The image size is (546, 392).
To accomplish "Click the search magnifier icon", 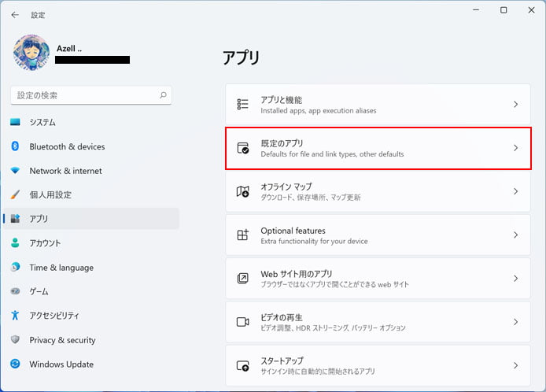I will tap(163, 95).
